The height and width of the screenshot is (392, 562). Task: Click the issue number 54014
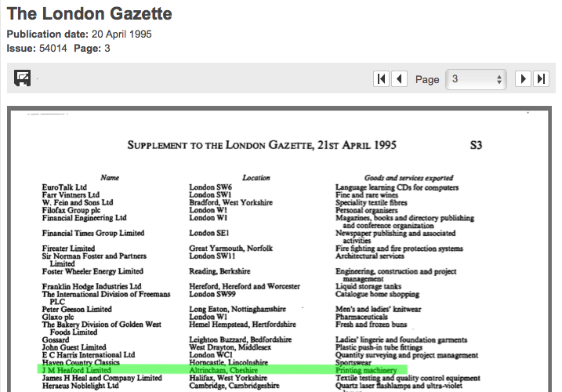coord(53,48)
